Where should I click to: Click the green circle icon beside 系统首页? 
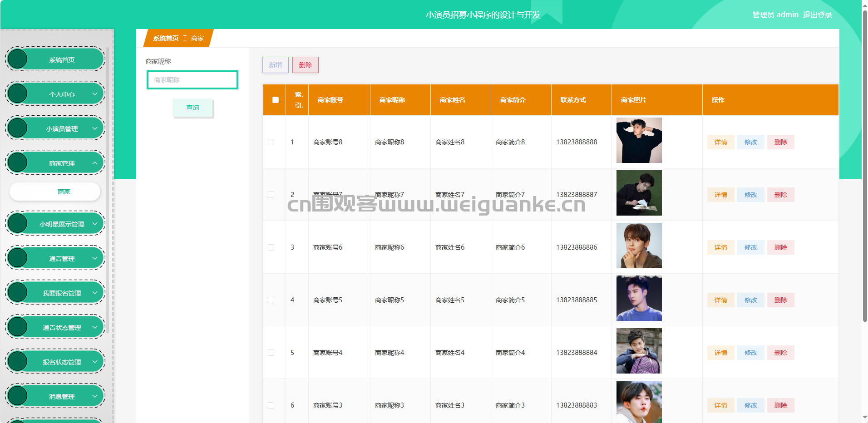[18, 59]
